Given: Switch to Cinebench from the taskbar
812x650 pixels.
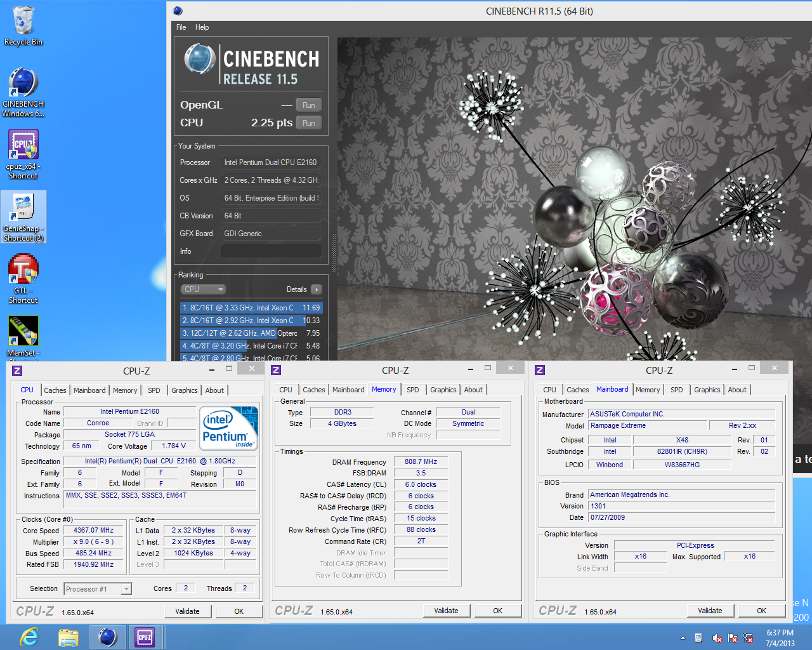Looking at the screenshot, I should (x=107, y=637).
